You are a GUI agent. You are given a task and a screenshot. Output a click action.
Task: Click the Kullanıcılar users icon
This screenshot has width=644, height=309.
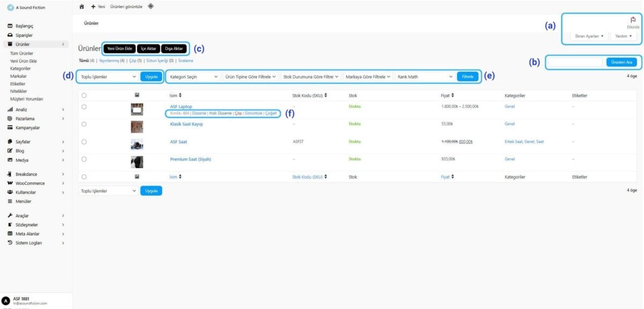(10, 192)
